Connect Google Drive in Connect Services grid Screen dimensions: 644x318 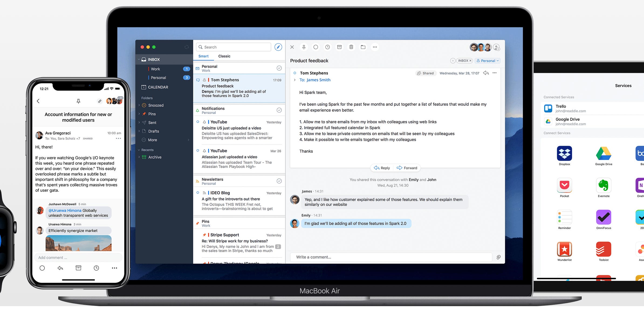(604, 156)
